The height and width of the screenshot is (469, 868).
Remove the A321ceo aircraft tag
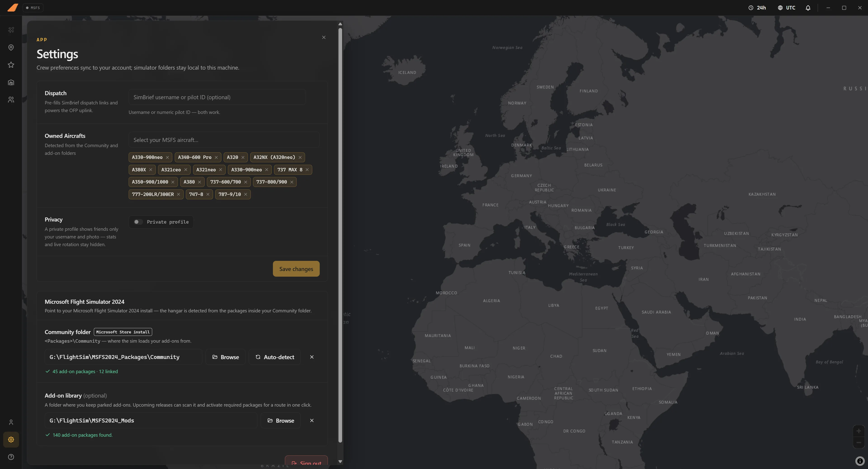(186, 170)
